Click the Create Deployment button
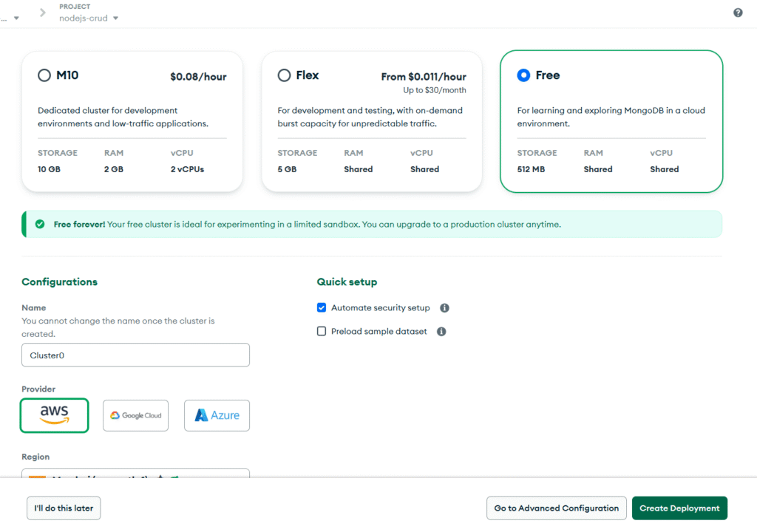Image resolution: width=757 pixels, height=532 pixels. (x=679, y=508)
